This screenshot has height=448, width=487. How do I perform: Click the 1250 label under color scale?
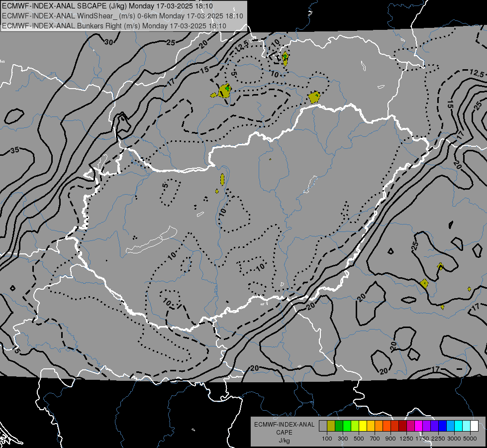[x=406, y=439]
